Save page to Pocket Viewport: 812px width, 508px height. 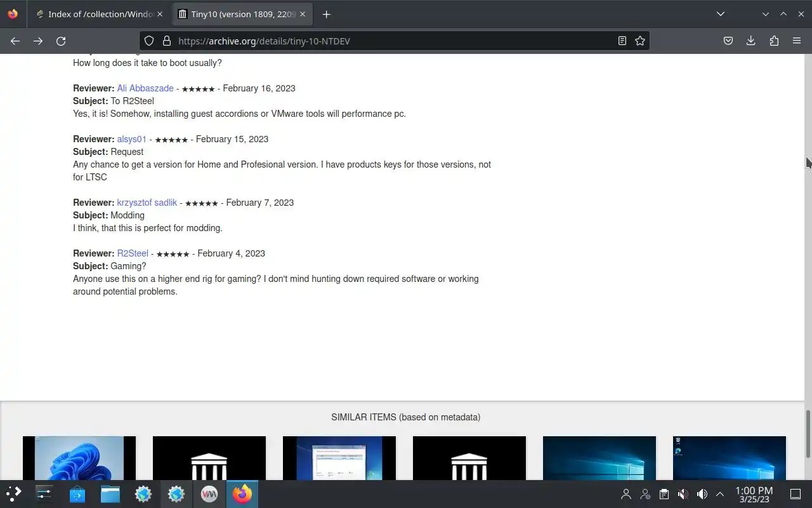pos(728,41)
